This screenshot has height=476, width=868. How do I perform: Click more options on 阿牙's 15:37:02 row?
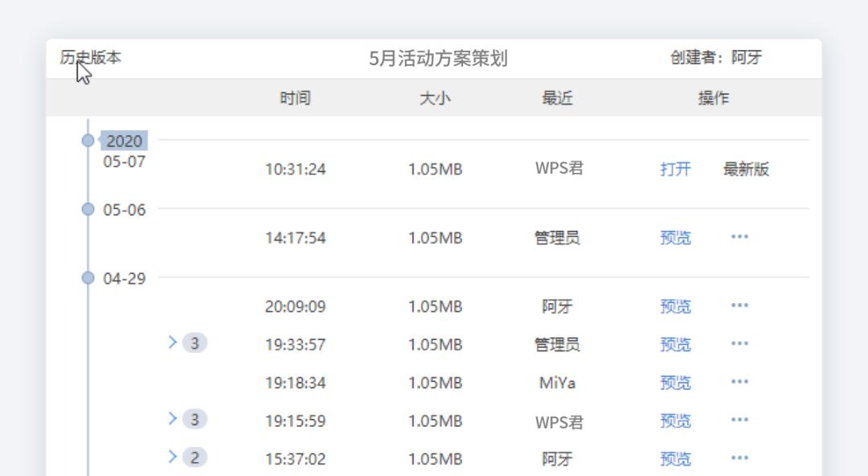coord(739,459)
